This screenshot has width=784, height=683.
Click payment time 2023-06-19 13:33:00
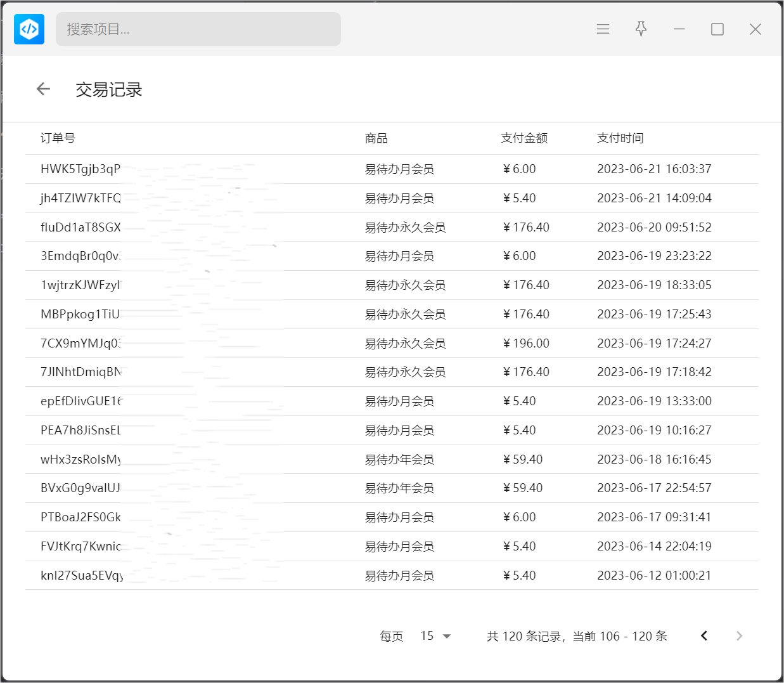pyautogui.click(x=654, y=401)
